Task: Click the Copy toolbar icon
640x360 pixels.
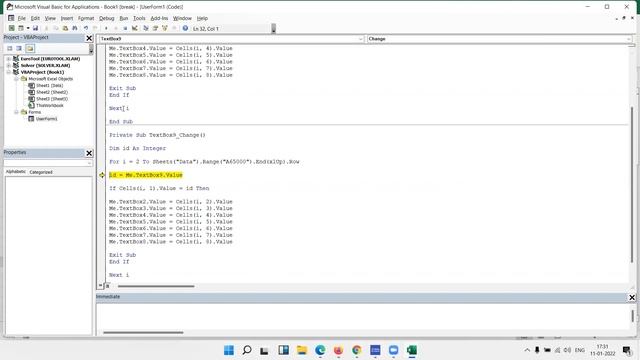Action: point(56,28)
